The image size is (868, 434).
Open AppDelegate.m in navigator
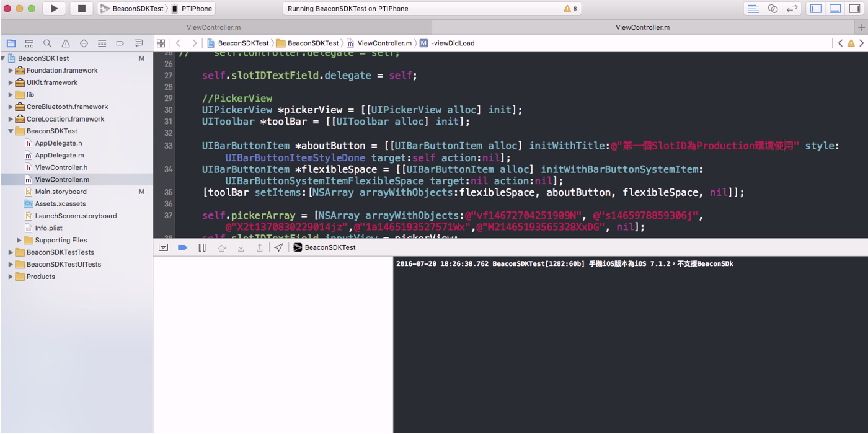(60, 156)
